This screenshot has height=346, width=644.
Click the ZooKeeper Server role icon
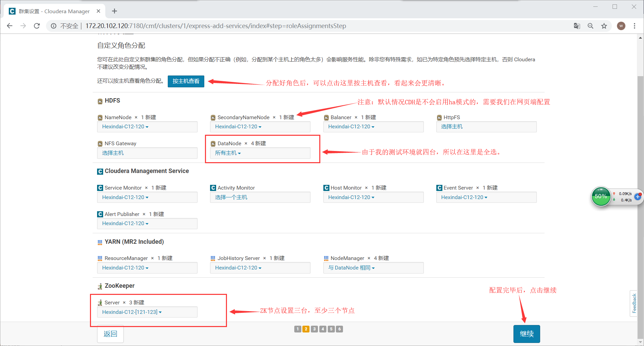(100, 303)
